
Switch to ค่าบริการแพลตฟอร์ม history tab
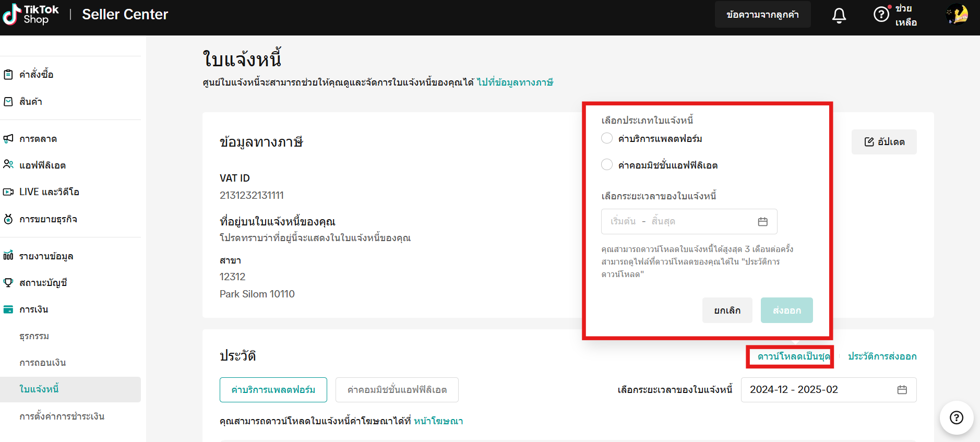pyautogui.click(x=273, y=390)
